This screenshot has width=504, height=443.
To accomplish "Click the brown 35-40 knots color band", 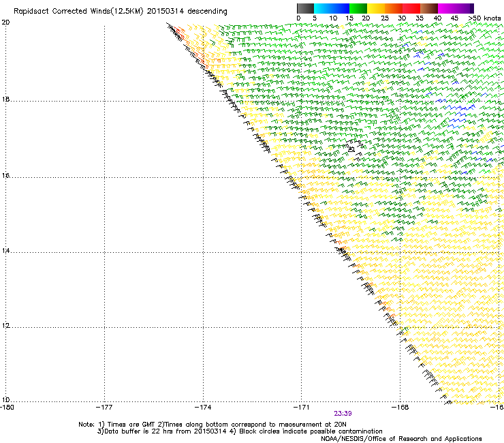I will [429, 8].
